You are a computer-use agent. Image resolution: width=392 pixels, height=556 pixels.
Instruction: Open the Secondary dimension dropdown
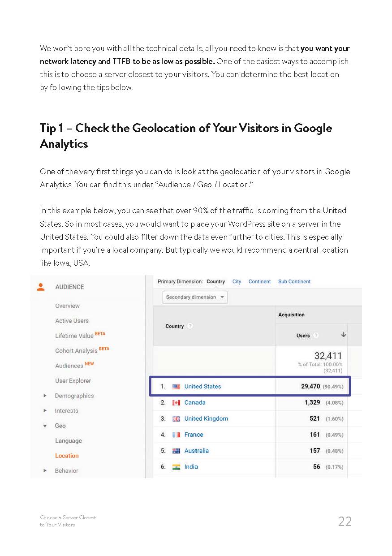(195, 297)
